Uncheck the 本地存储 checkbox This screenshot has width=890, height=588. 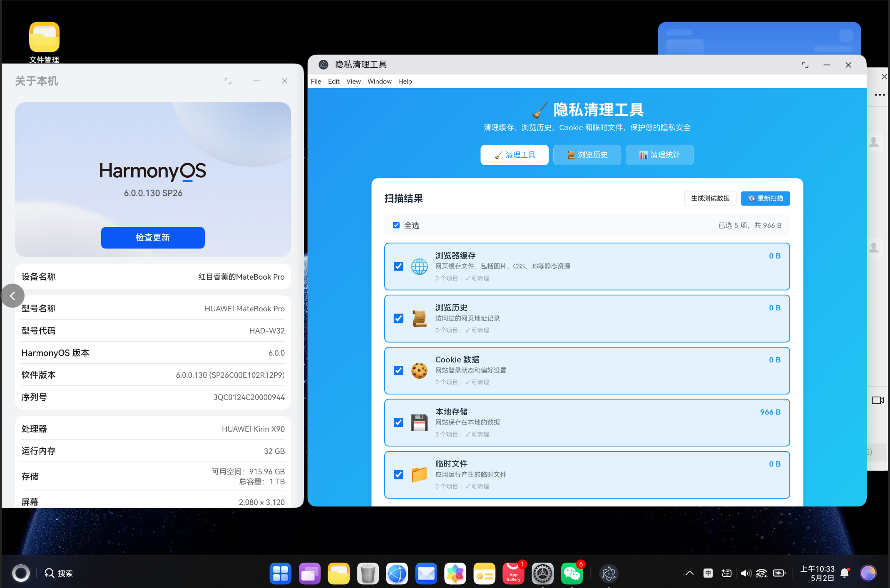click(398, 422)
